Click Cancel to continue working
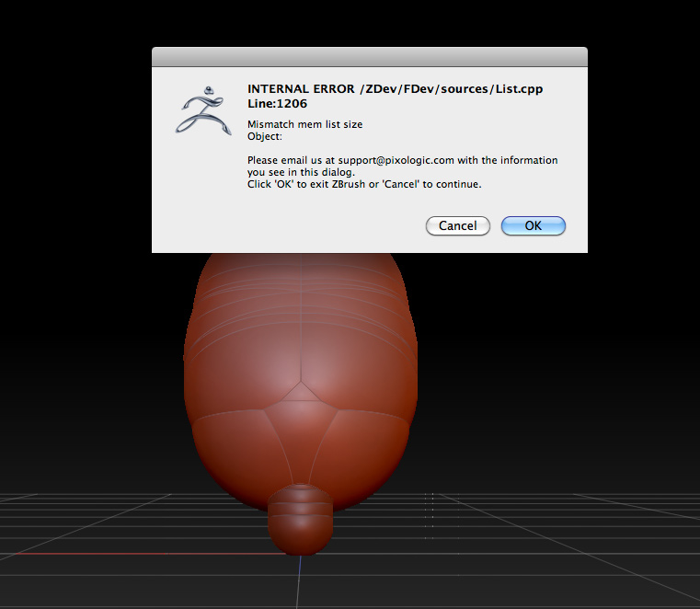 coord(457,225)
